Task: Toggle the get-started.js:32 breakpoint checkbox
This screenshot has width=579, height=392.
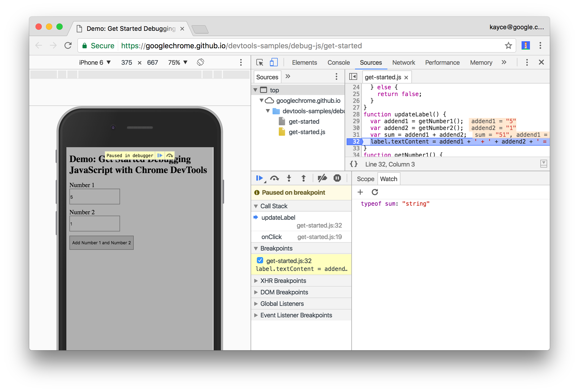Action: tap(259, 260)
